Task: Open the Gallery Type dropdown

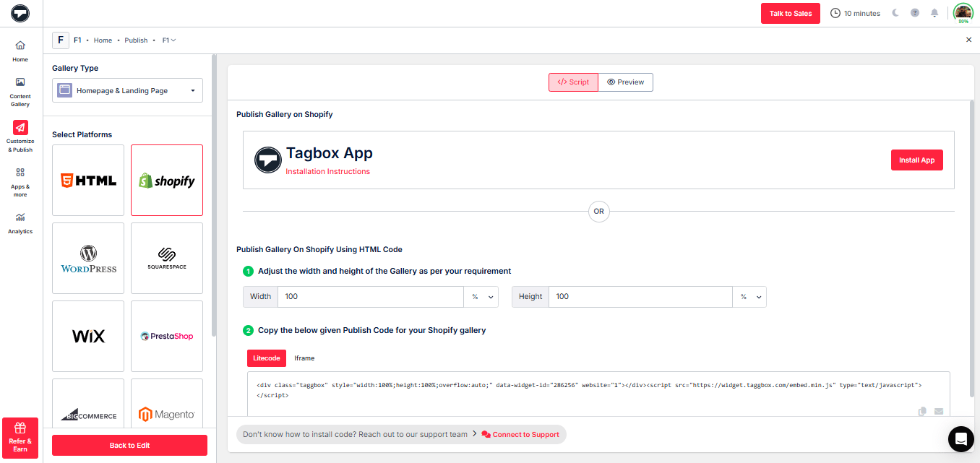Action: tap(126, 90)
